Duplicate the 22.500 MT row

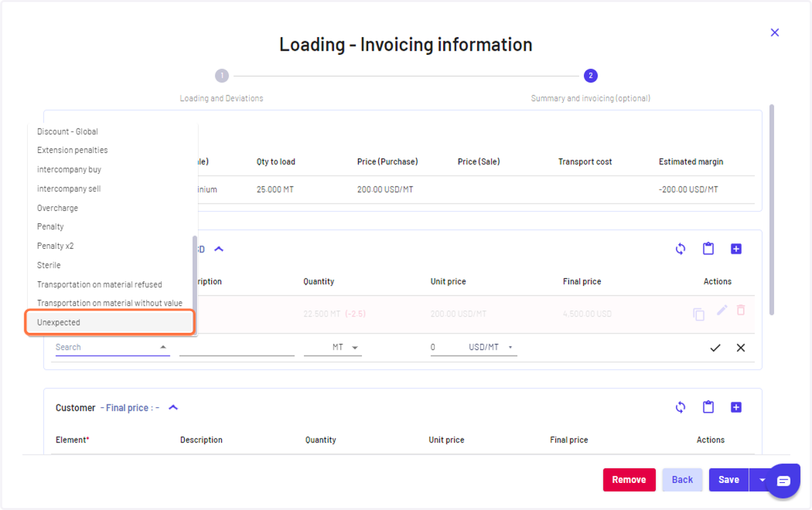point(699,314)
